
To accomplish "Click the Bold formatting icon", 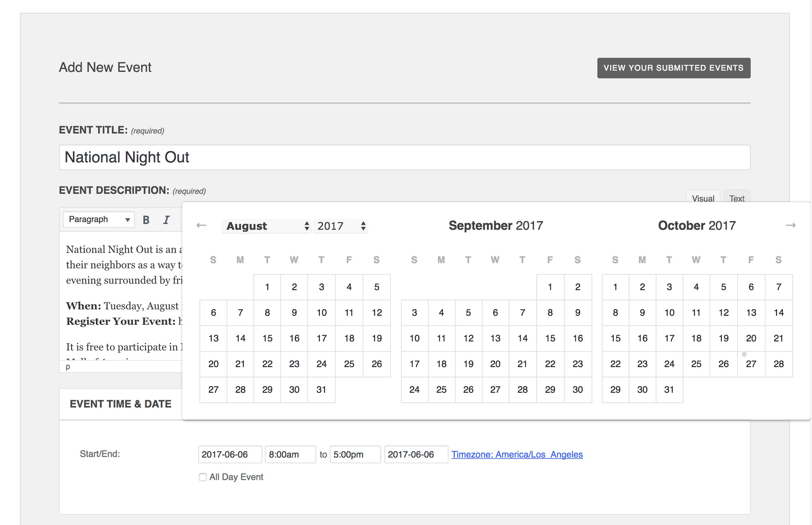I will click(x=146, y=220).
